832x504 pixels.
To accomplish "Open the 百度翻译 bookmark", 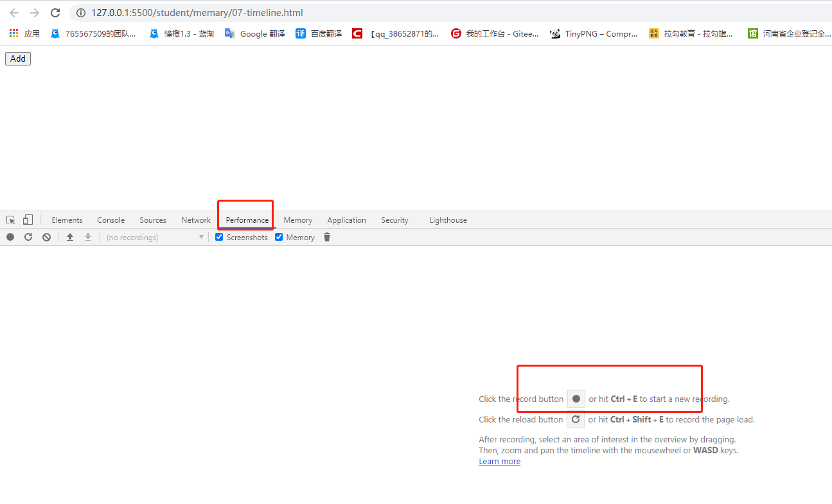I will [x=319, y=33].
